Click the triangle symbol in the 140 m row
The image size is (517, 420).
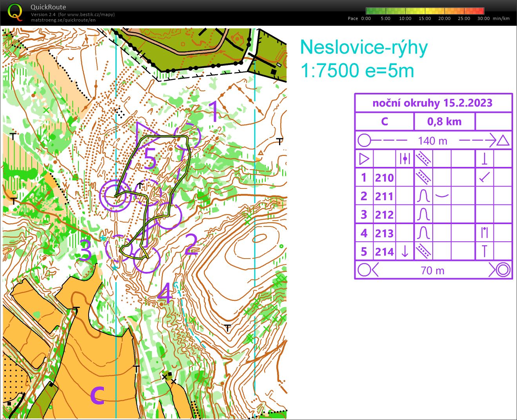pyautogui.click(x=503, y=140)
